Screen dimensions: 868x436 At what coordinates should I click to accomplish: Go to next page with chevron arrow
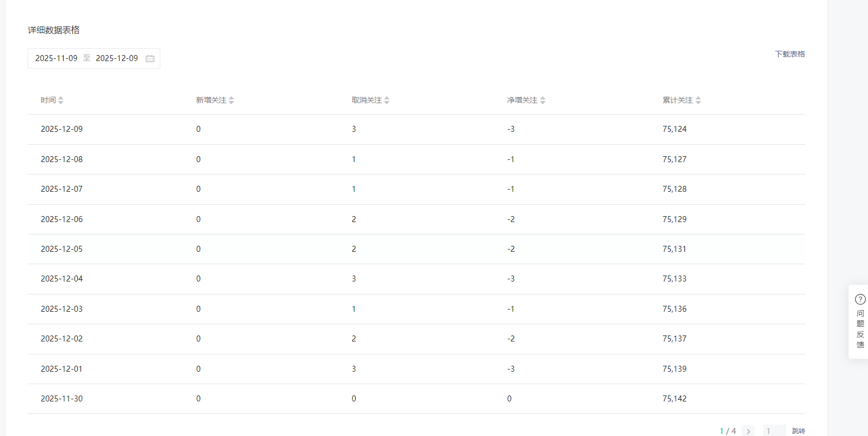tap(748, 431)
